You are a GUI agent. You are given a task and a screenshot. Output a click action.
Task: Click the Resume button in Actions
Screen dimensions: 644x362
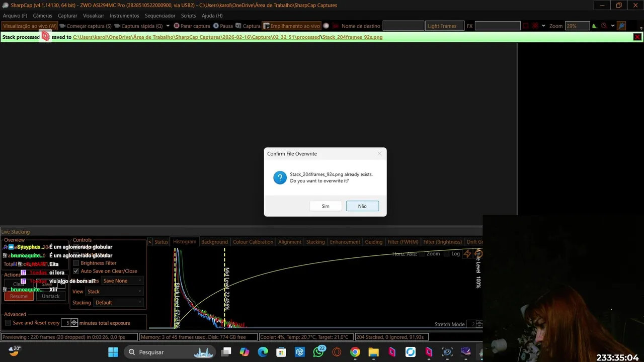pyautogui.click(x=19, y=296)
